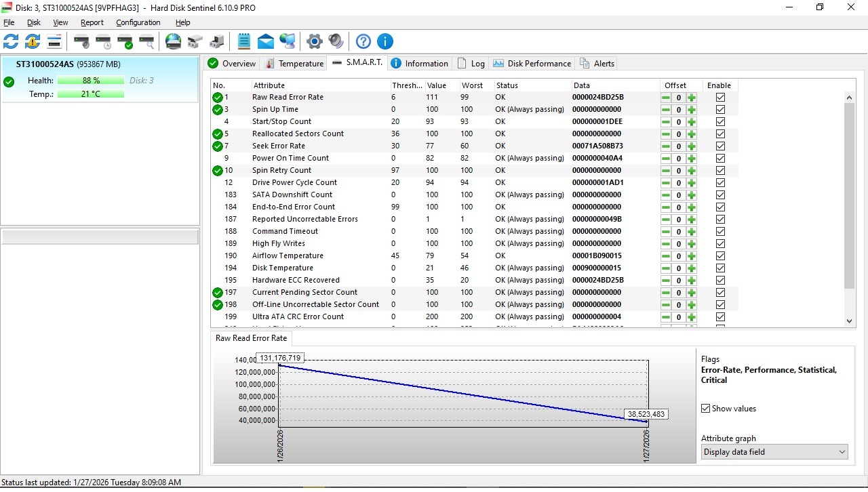Sort by the Attribute column header

[x=269, y=85]
